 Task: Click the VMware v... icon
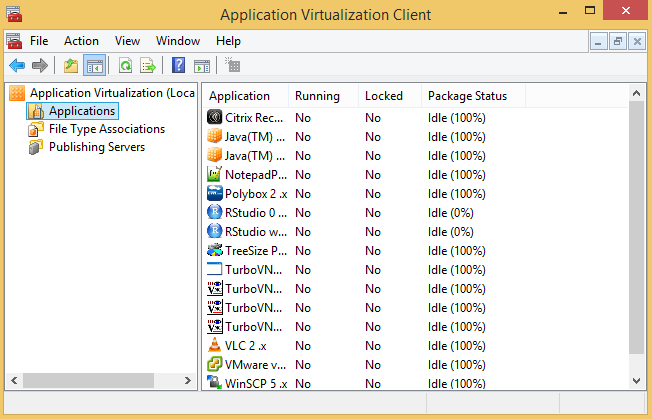[x=215, y=364]
